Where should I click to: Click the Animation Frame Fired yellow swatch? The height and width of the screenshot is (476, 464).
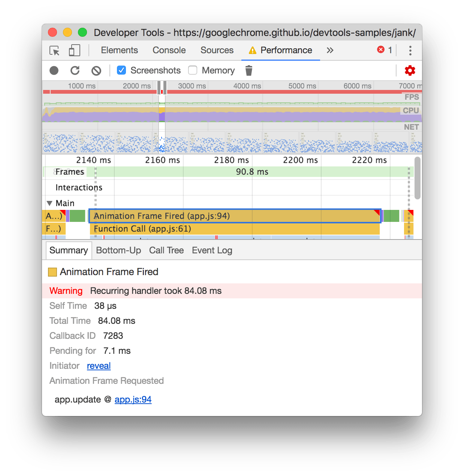click(x=52, y=272)
